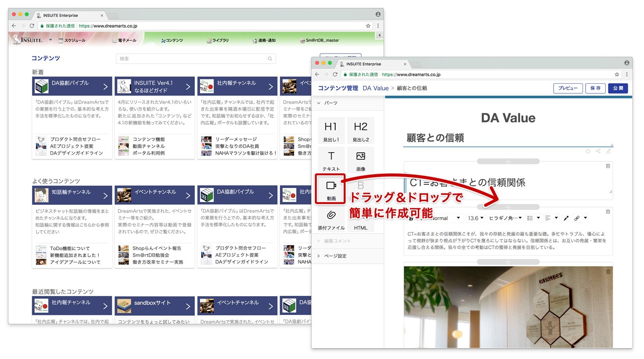This screenshot has width=644, height=359.
Task: Select the 動画 video part
Action: tap(331, 189)
